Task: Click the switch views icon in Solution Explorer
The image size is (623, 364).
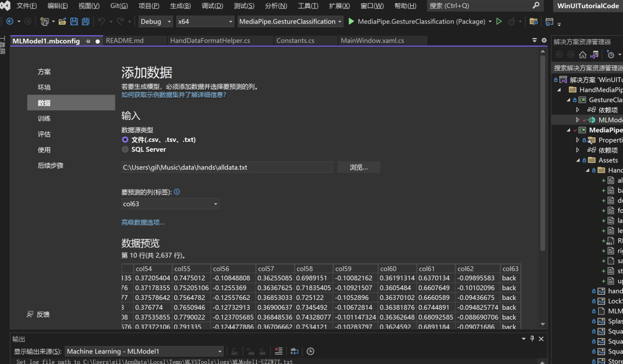Action: pyautogui.click(x=594, y=54)
